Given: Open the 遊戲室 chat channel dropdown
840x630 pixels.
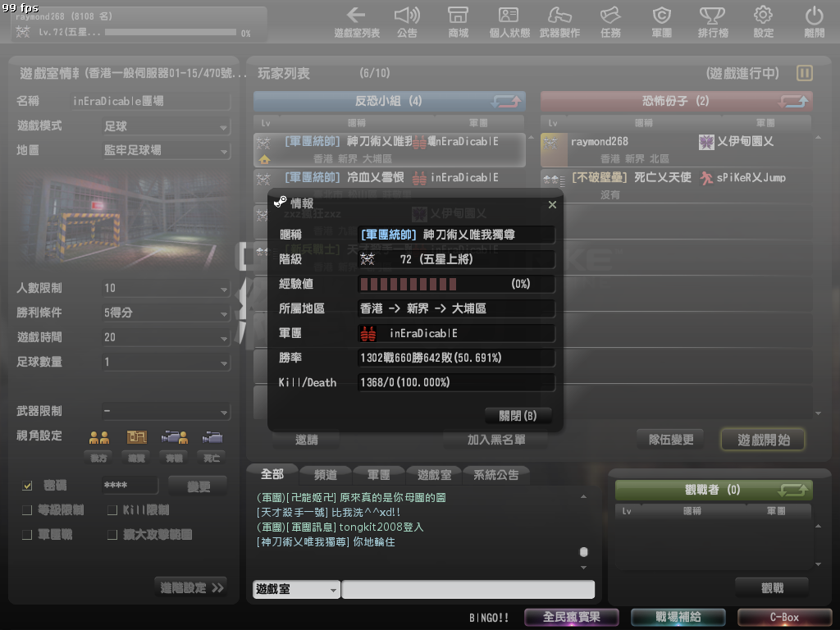Looking at the screenshot, I should coord(296,589).
